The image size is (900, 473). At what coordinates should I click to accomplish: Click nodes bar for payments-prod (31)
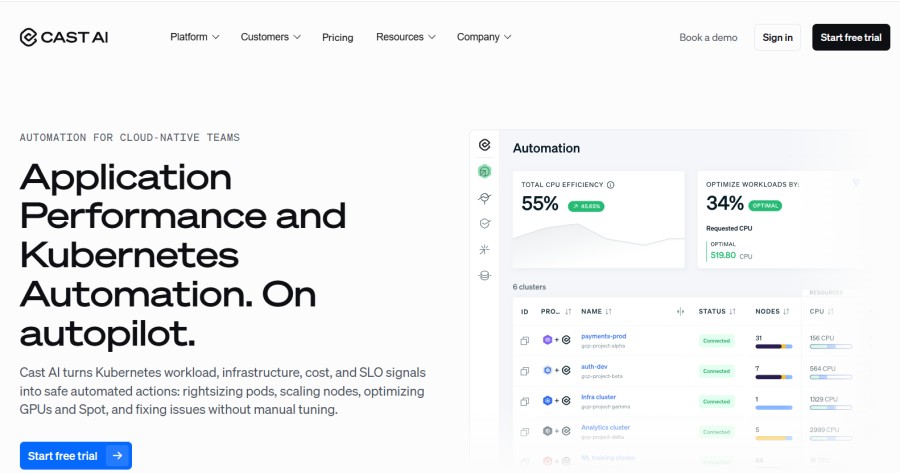(774, 346)
